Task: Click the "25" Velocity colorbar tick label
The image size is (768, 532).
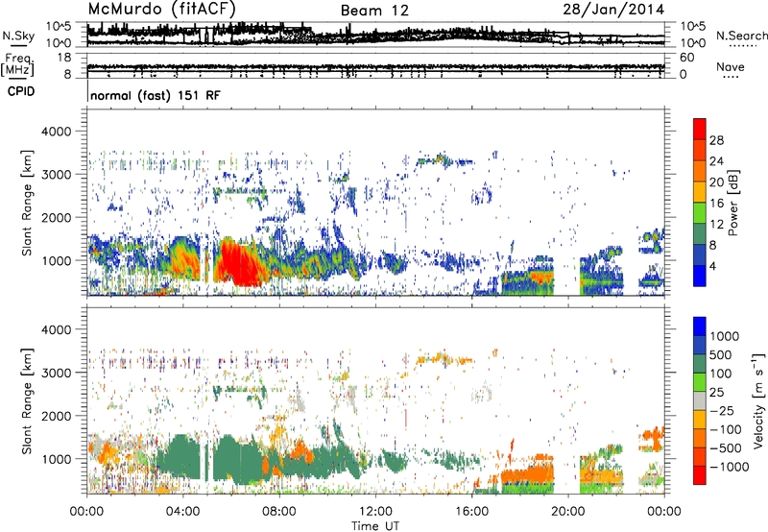Action: (x=716, y=392)
